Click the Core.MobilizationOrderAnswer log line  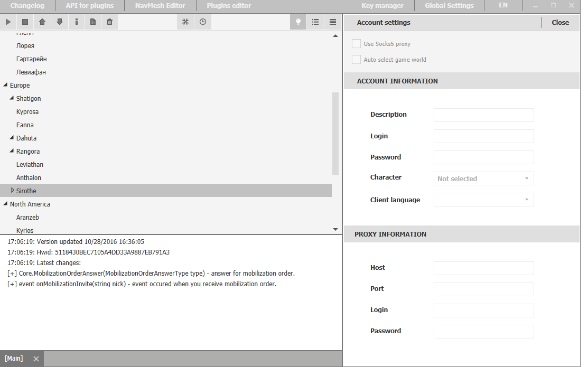coord(151,274)
